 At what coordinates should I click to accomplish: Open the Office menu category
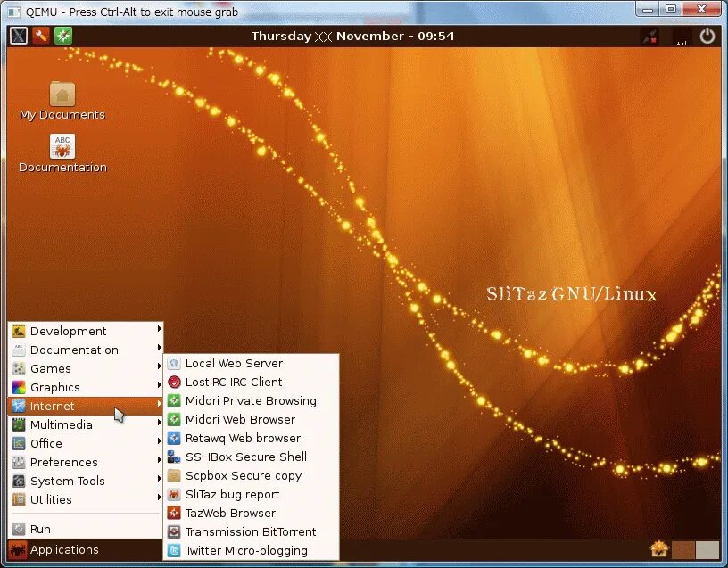(86, 444)
